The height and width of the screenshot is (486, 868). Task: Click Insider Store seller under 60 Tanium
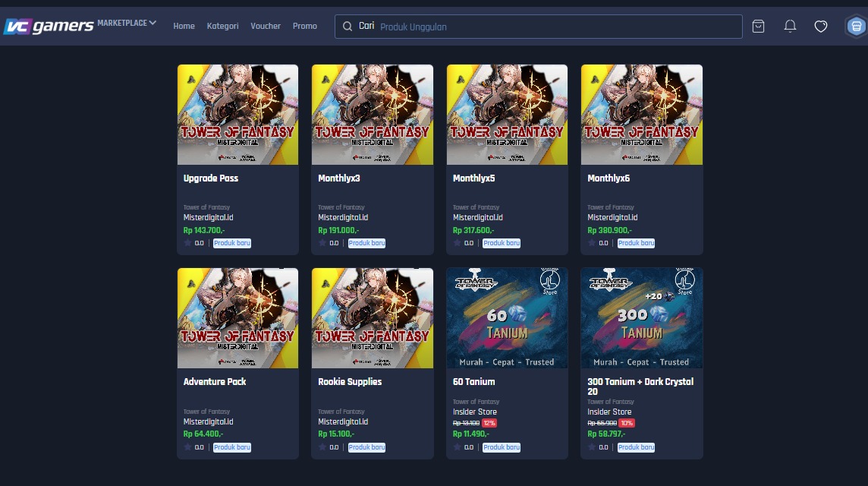(476, 412)
